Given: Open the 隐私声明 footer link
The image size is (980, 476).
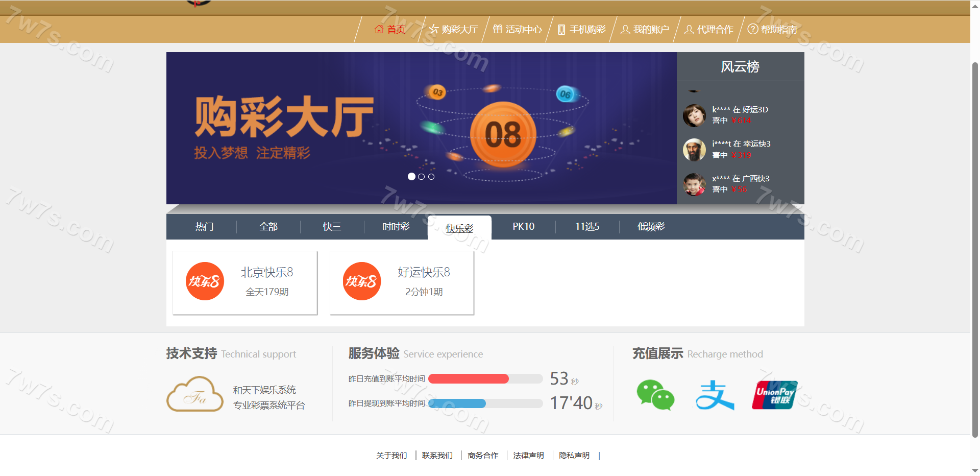Looking at the screenshot, I should pyautogui.click(x=574, y=456).
